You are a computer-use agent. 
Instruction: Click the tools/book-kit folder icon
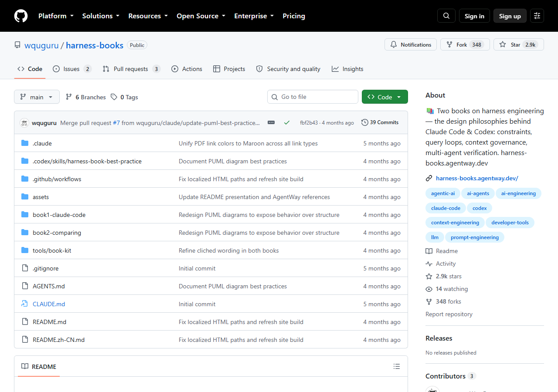pyautogui.click(x=25, y=250)
